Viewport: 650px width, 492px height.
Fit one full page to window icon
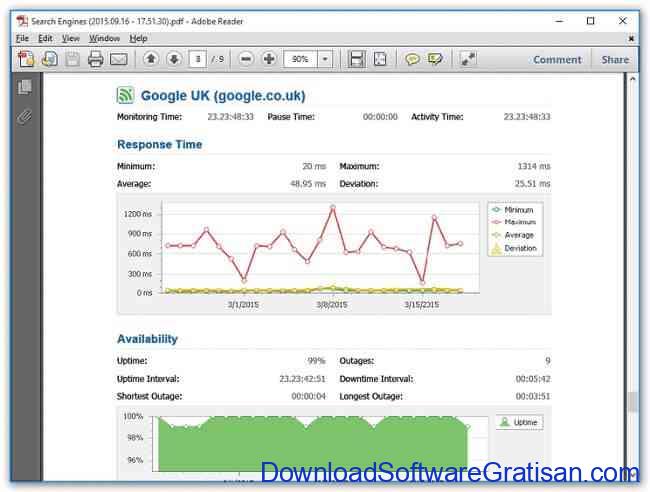380,59
